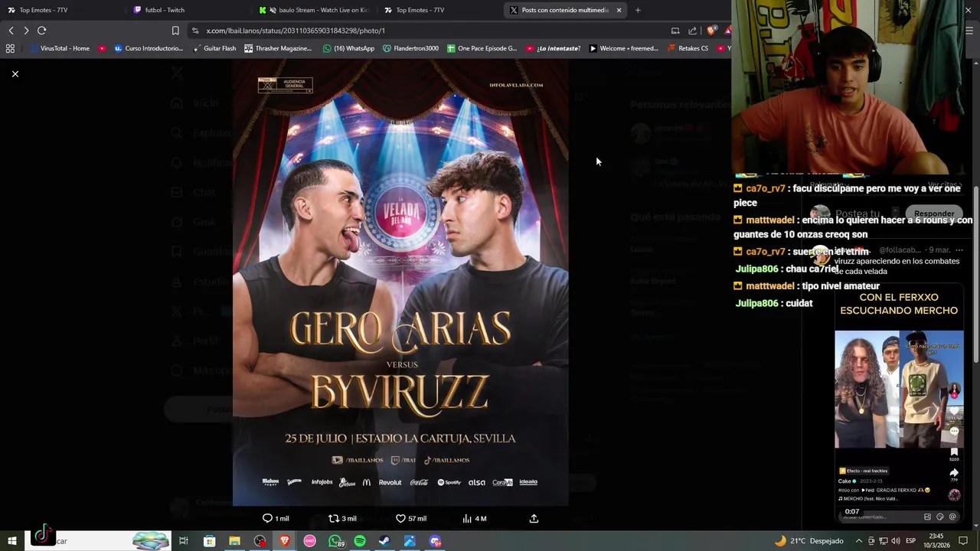Close the photo viewer with the X
980x551 pixels.
15,73
